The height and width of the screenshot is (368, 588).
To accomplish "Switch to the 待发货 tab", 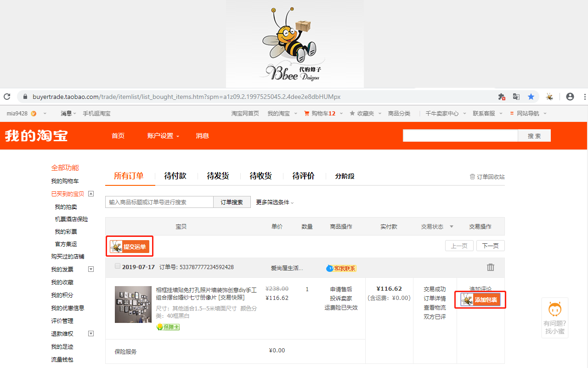I will point(218,176).
